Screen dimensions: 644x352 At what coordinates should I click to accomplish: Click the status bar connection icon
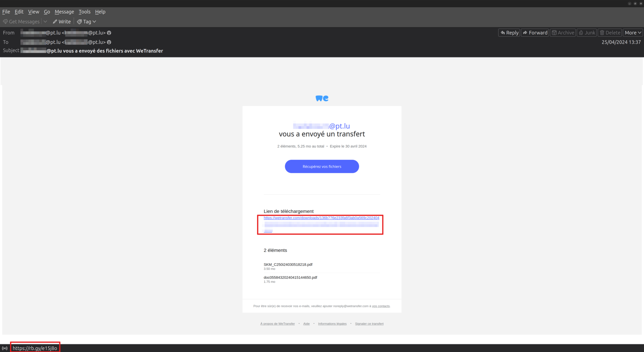(x=5, y=348)
